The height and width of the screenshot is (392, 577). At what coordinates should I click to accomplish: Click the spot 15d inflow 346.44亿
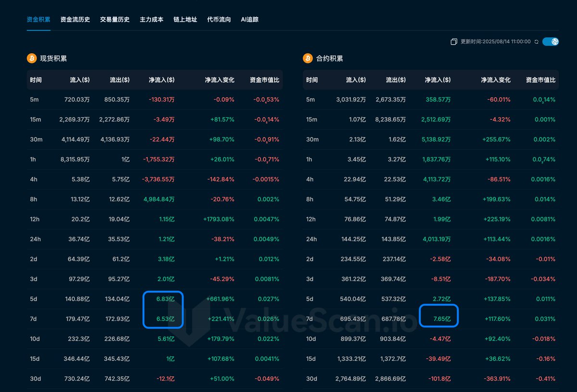click(x=77, y=358)
